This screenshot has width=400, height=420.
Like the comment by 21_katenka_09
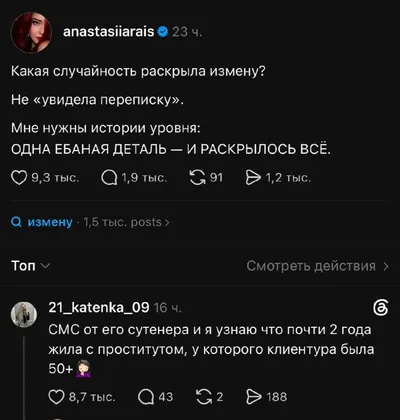56,397
